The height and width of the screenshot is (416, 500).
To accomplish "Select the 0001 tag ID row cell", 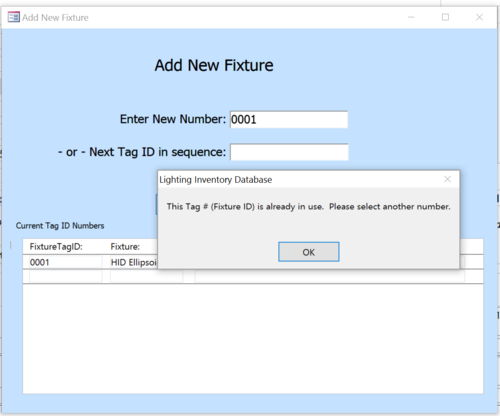I will (x=66, y=262).
